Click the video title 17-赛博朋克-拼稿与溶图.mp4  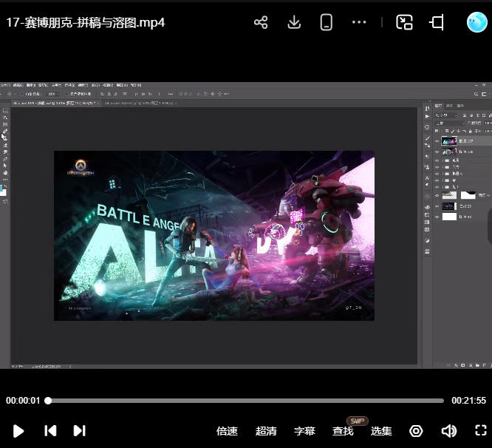[x=86, y=22]
